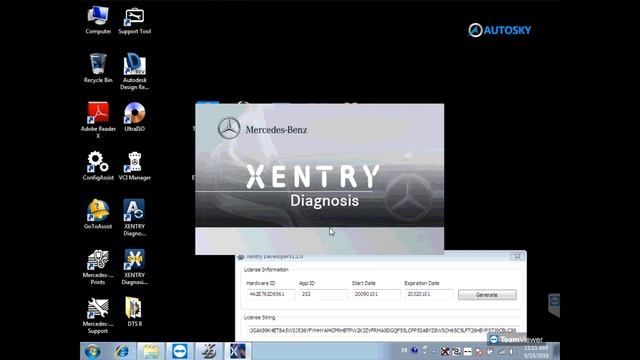The image size is (640, 360).
Task: Open the Mercedes Support shortcut
Action: point(98,316)
